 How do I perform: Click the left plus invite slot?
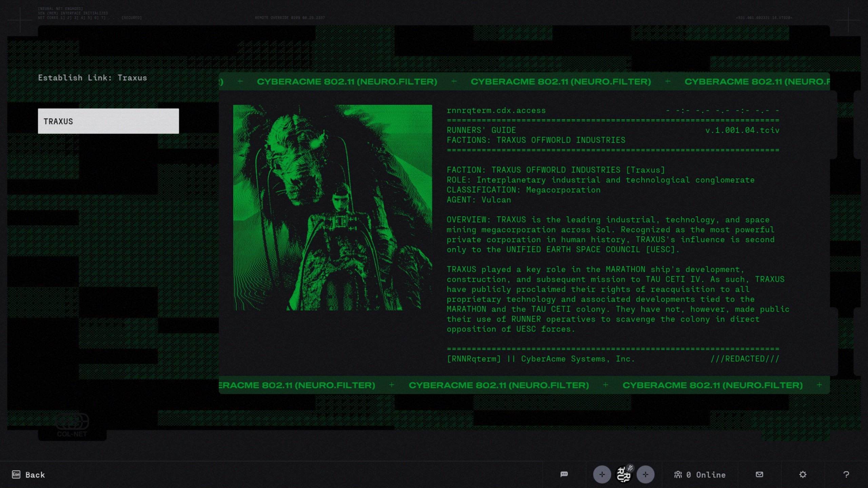pyautogui.click(x=602, y=474)
